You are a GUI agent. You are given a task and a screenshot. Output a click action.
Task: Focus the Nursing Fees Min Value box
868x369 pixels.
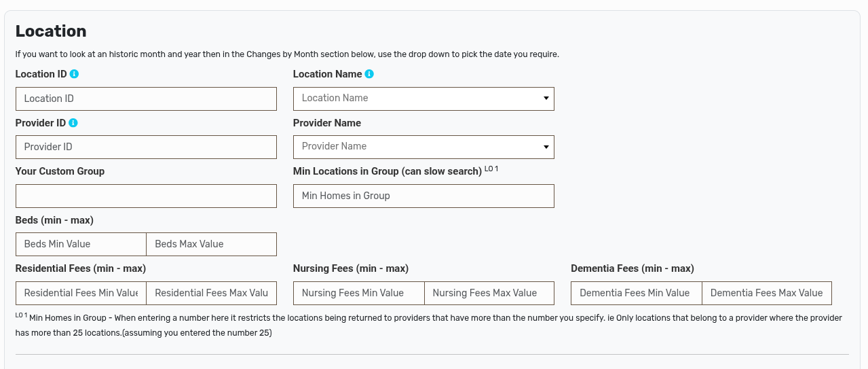[x=358, y=293]
